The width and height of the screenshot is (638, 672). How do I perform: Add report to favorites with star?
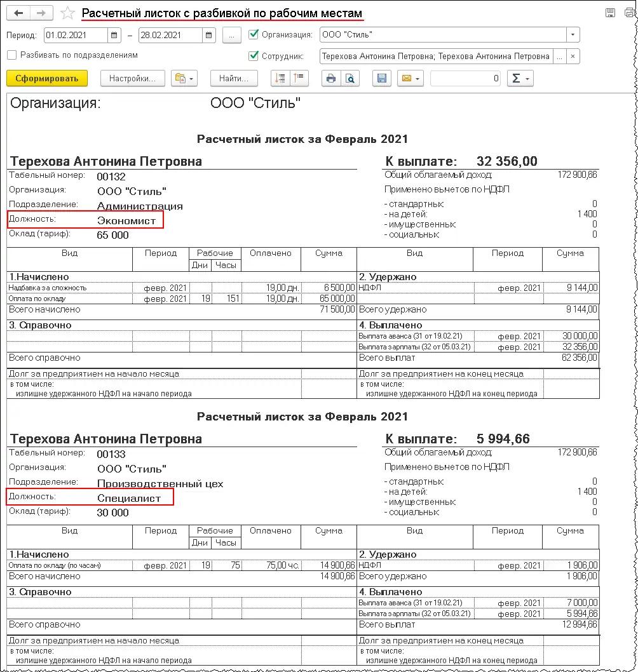tap(67, 13)
